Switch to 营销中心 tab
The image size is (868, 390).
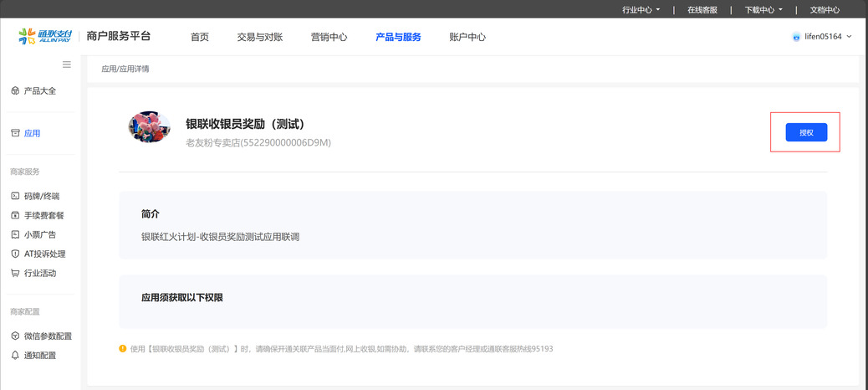pos(329,37)
